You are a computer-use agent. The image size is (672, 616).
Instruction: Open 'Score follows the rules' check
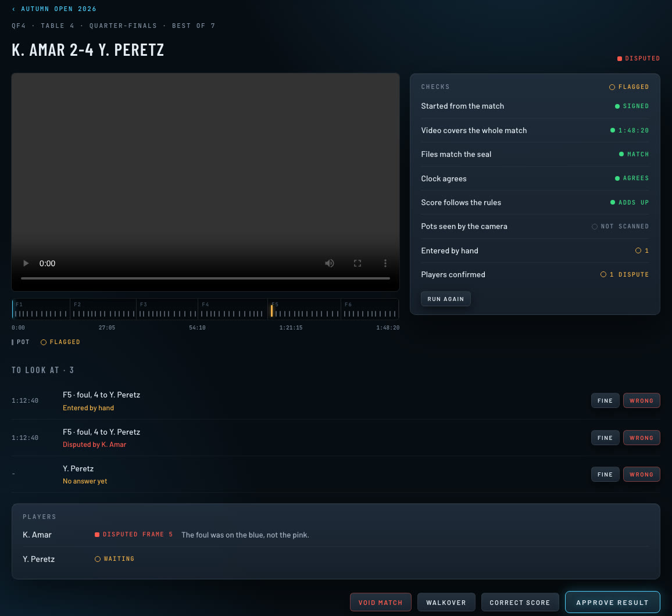pyautogui.click(x=535, y=202)
